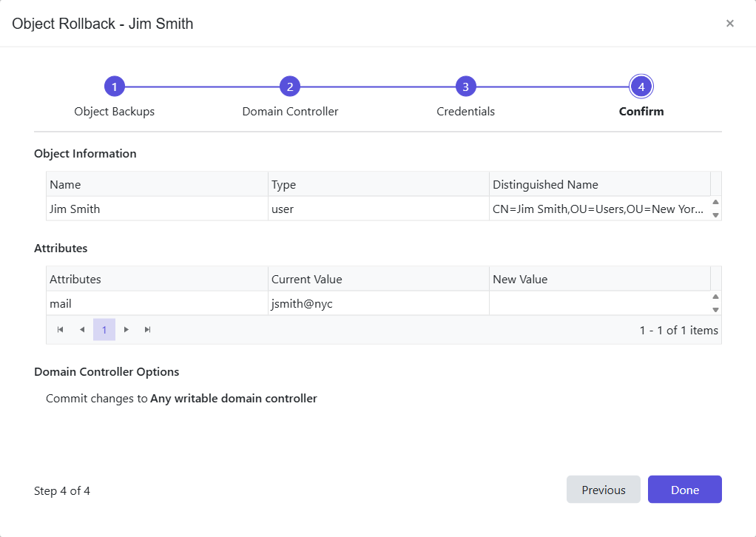Image resolution: width=756 pixels, height=537 pixels.
Task: Finish the rollback with Done
Action: pos(684,489)
